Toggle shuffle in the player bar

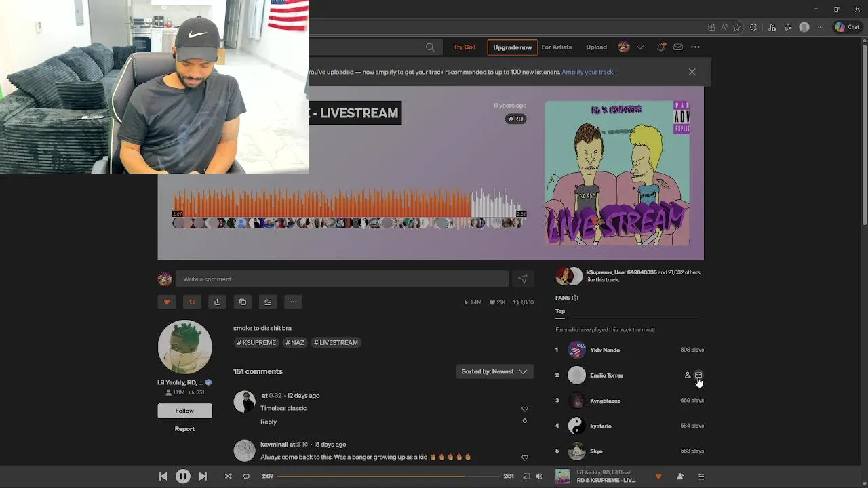228,476
